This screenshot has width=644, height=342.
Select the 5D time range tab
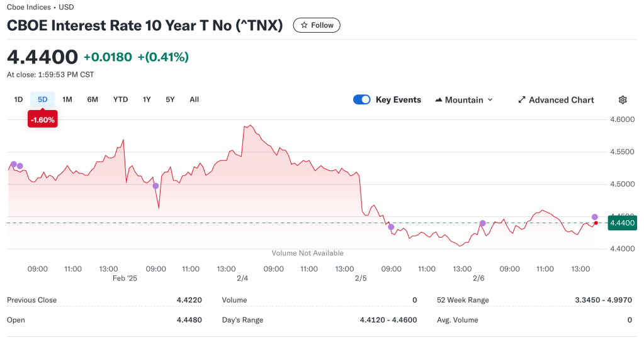point(43,99)
